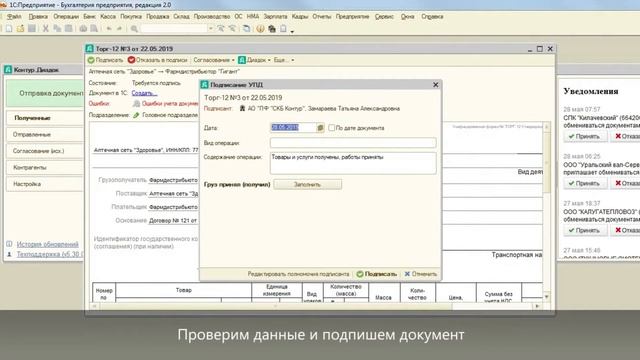The width and height of the screenshot is (640, 360).
Task: Click the Print toolbar icon
Action: [83, 29]
